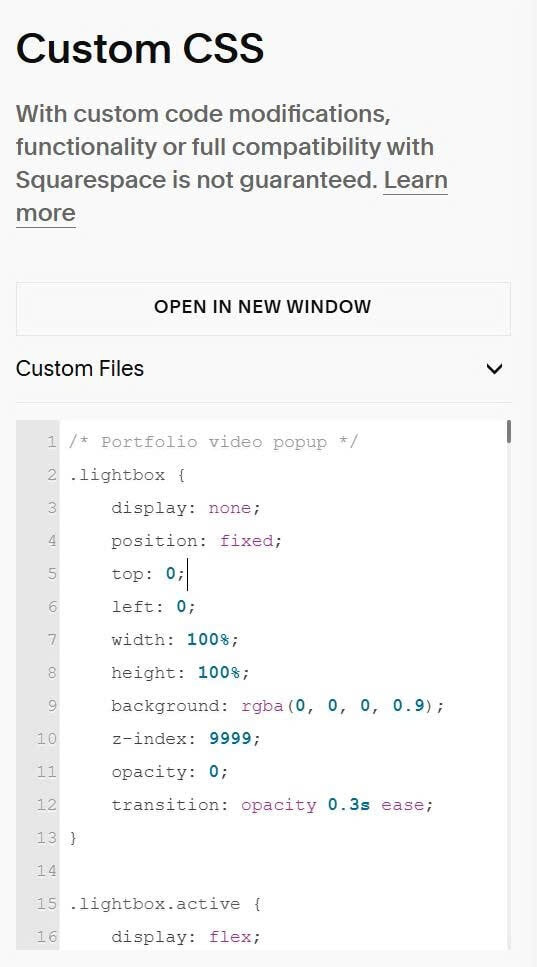Viewport: 537px width, 967px height.
Task: Click the .lightbox.active selector line
Action: (165, 904)
